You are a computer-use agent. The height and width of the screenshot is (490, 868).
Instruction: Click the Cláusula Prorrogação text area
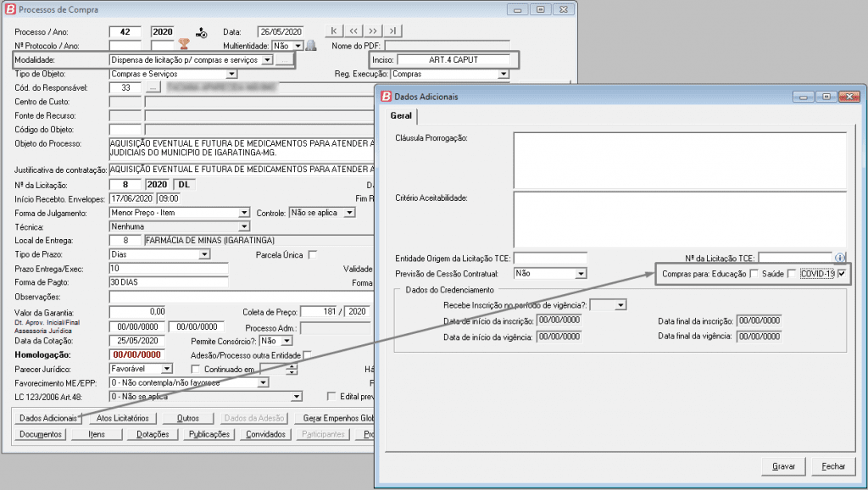click(679, 158)
